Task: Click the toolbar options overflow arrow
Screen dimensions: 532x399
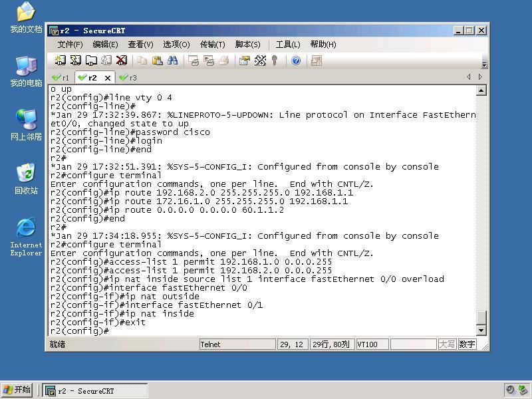Action: pos(484,64)
